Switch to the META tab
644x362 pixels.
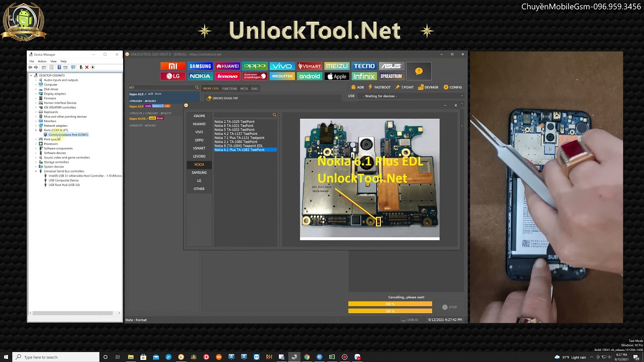click(244, 88)
